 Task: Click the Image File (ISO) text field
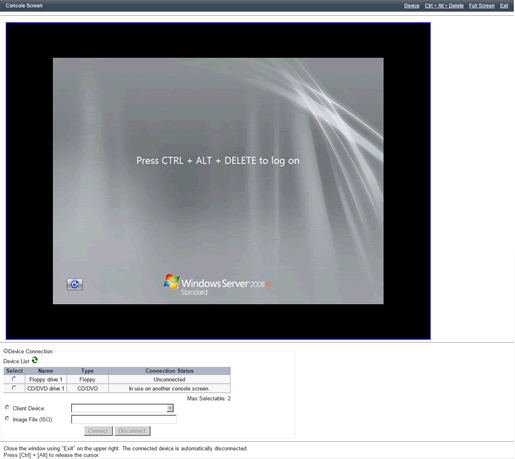[124, 419]
